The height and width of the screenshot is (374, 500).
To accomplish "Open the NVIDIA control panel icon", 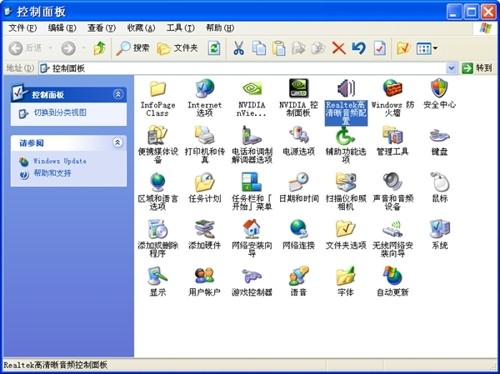I will click(x=298, y=89).
